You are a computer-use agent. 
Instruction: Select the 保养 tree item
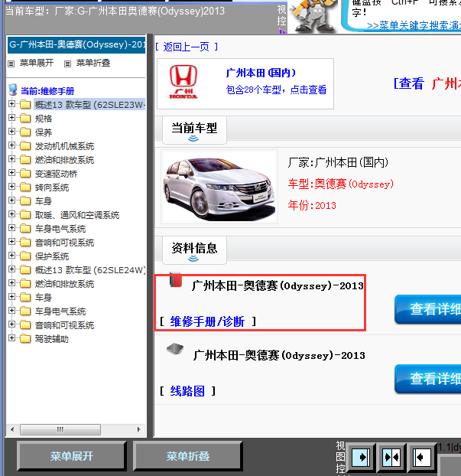click(44, 132)
